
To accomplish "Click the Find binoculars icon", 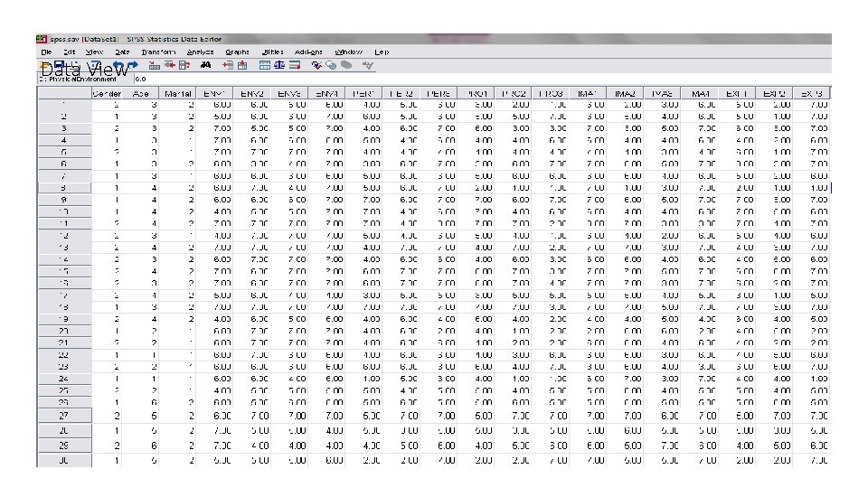I will (x=206, y=65).
